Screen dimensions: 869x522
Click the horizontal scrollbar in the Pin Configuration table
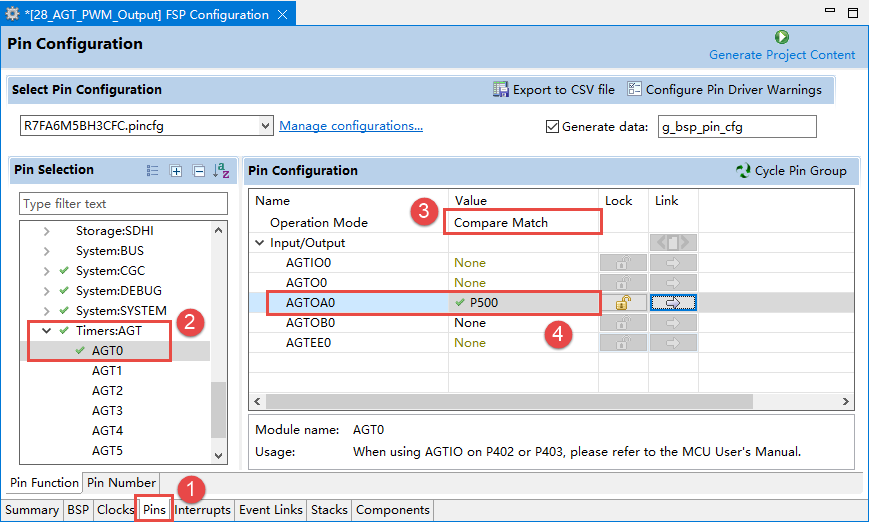509,401
